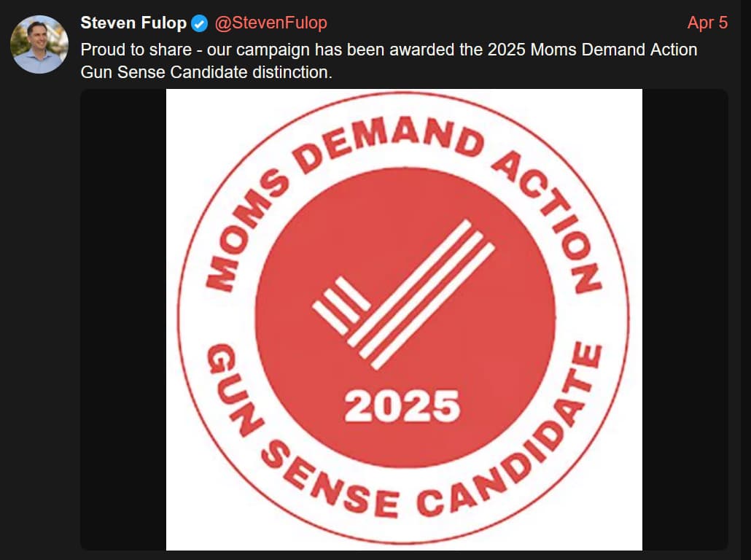This screenshot has width=751, height=560.
Task: Click the black bar right of the image
Action: point(685,319)
